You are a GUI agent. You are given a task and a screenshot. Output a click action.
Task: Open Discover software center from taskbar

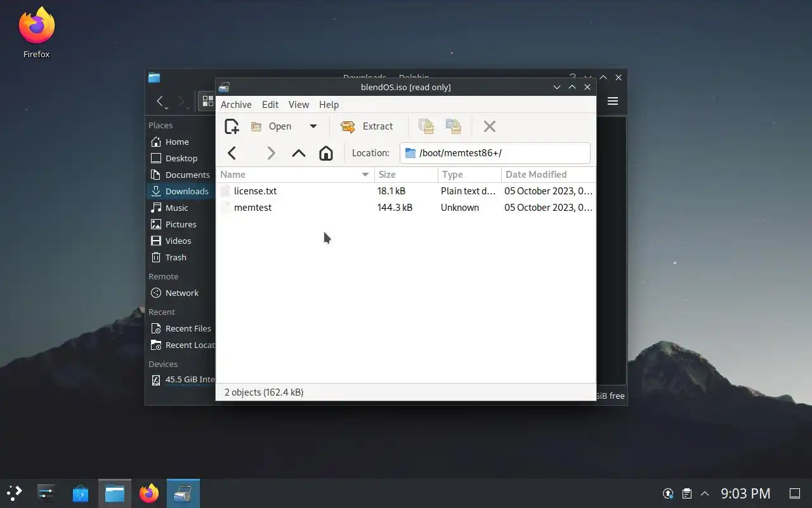click(x=81, y=493)
